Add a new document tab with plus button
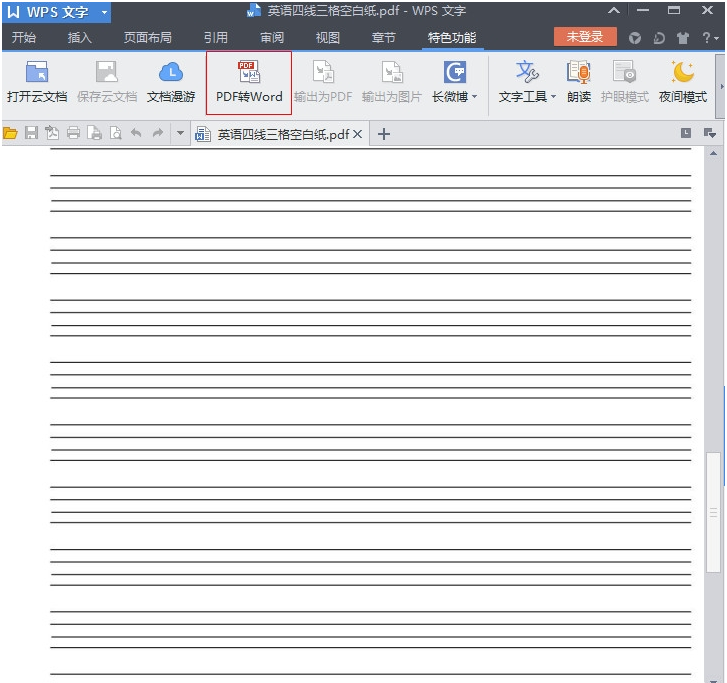 coord(383,134)
